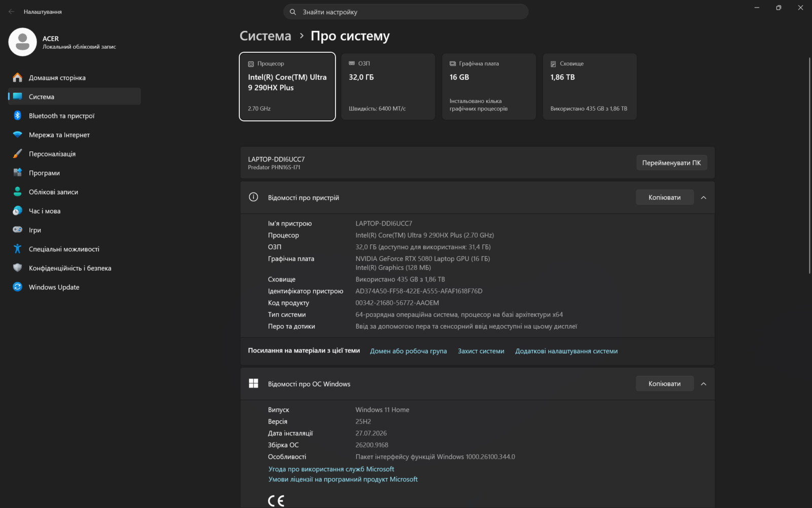Open Windows Update page
812x508 pixels.
click(74, 287)
